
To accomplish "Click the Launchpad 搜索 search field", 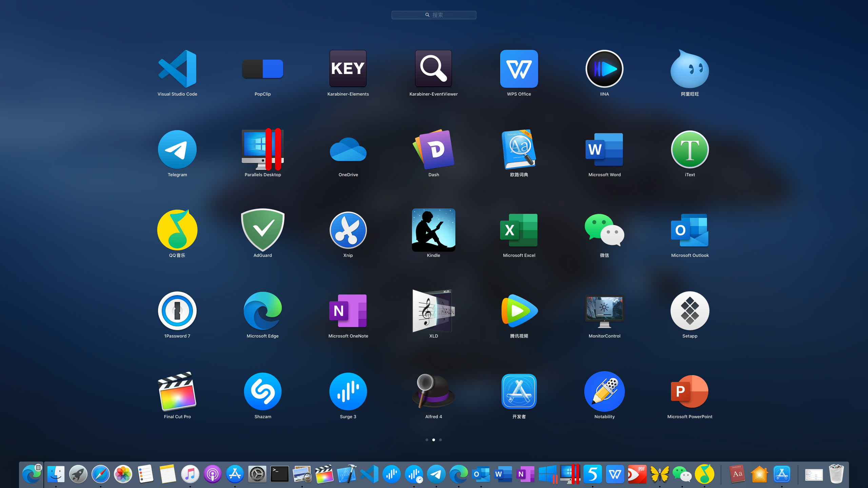I will point(434,15).
